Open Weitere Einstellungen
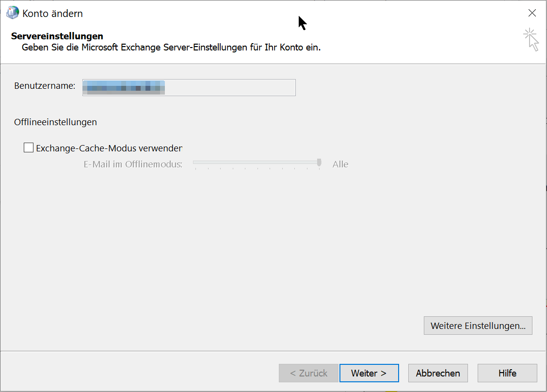Viewport: 547px width, 392px height. click(x=478, y=326)
